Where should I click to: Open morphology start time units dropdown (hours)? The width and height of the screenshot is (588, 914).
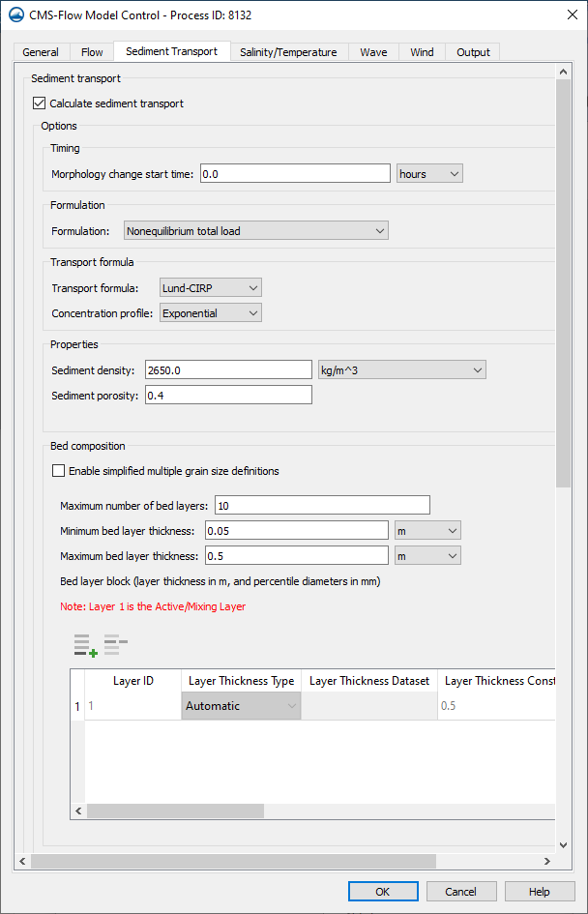pos(429,174)
